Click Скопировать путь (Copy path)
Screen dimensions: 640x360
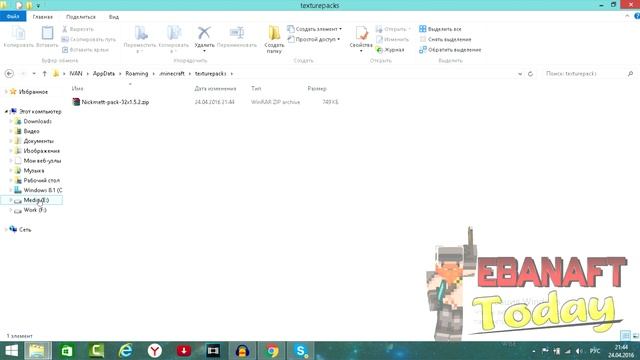(89, 40)
